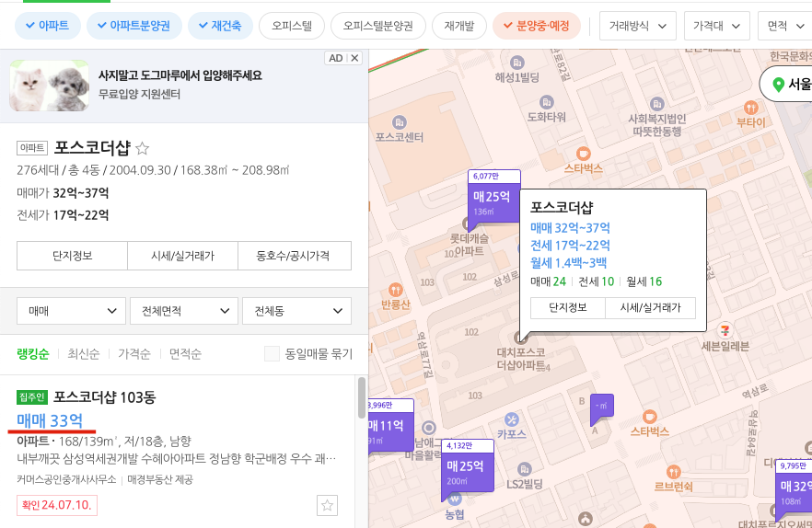The width and height of the screenshot is (812, 528).
Task: Click 월세 16 count in popup
Action: [x=644, y=281]
